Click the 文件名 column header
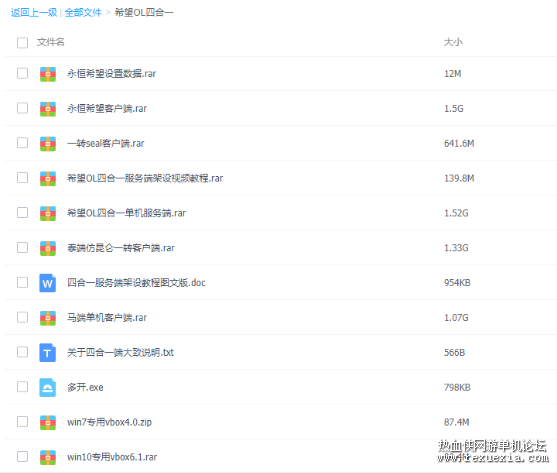 point(50,42)
